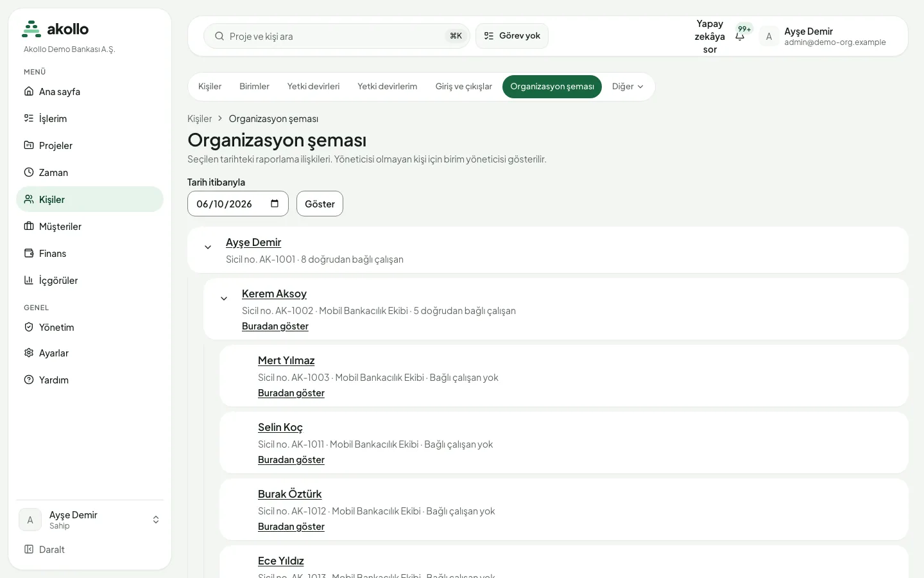This screenshot has width=924, height=578.
Task: Open notifications bell with 99+ badge
Action: pyautogui.click(x=740, y=36)
